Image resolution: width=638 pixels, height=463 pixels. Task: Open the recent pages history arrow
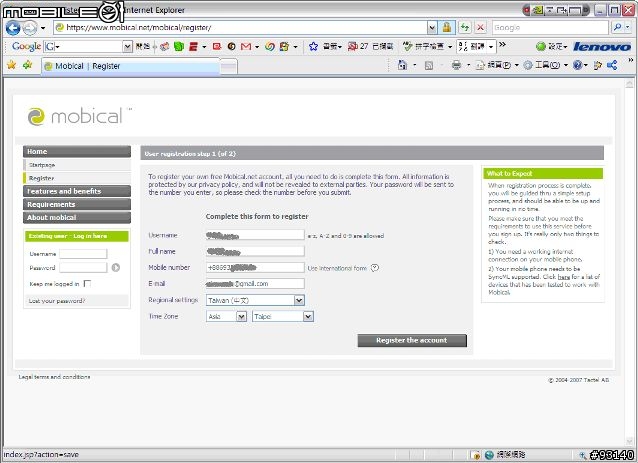point(43,28)
